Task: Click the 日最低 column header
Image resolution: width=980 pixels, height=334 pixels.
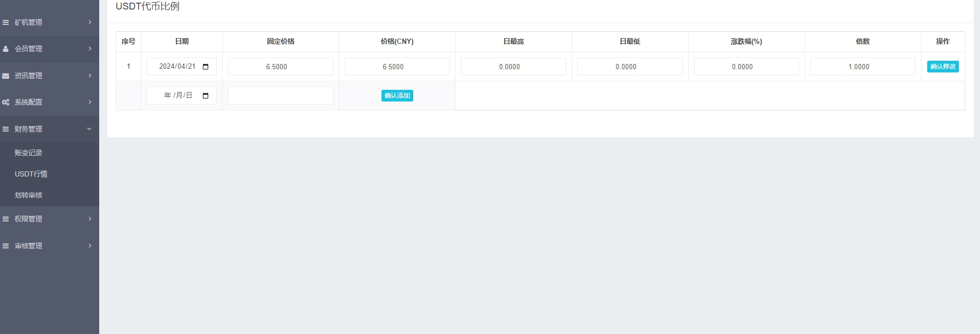Action: tap(630, 41)
